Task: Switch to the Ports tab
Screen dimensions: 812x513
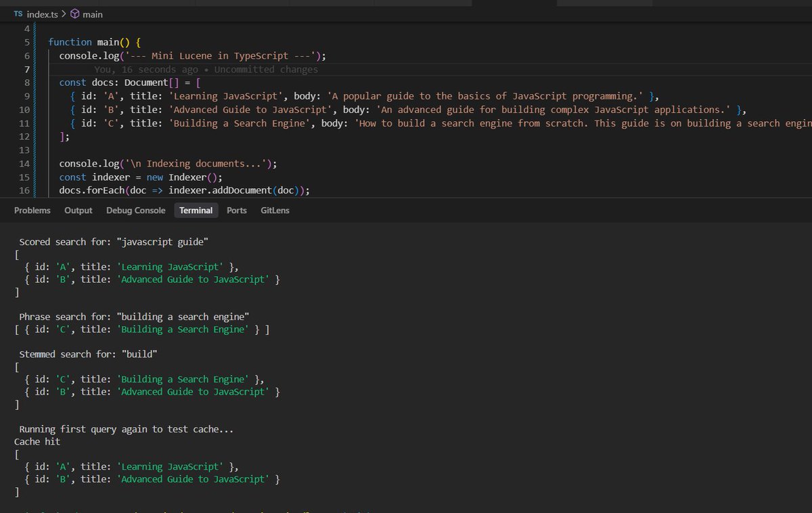Action: click(x=237, y=210)
